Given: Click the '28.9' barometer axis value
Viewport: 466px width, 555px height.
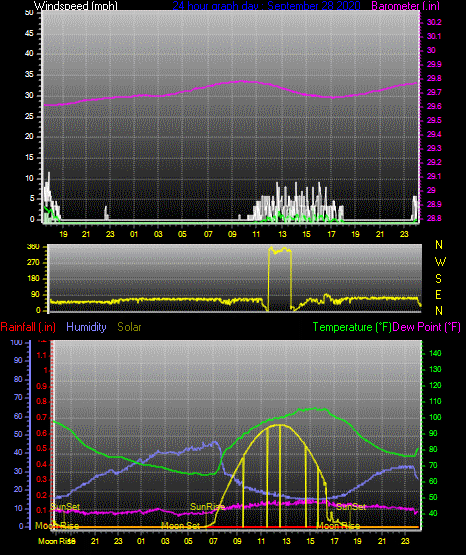Looking at the screenshot, I should 434,205.
